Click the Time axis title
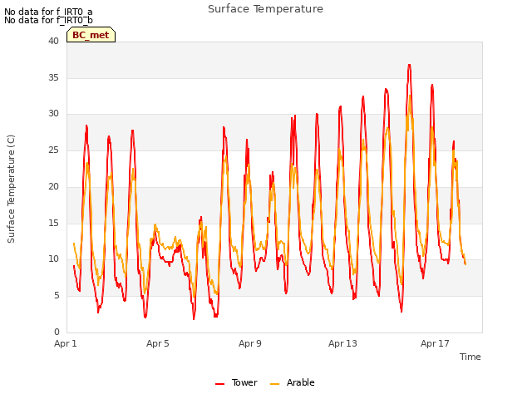 [x=470, y=357]
